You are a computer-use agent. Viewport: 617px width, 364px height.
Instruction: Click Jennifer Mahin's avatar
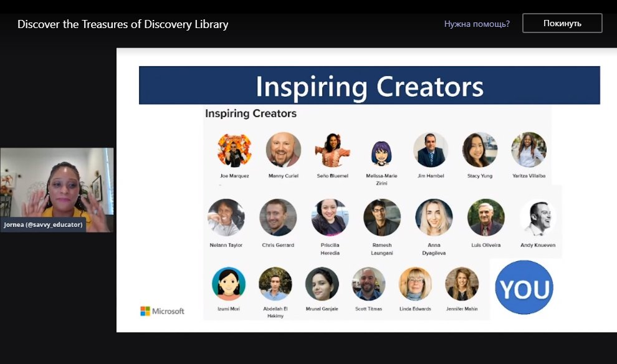tap(462, 284)
